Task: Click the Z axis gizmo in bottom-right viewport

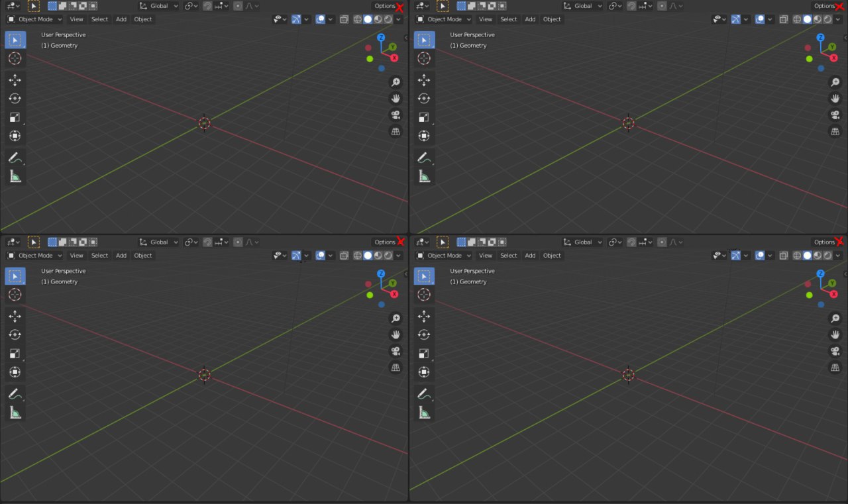Action: 821,274
